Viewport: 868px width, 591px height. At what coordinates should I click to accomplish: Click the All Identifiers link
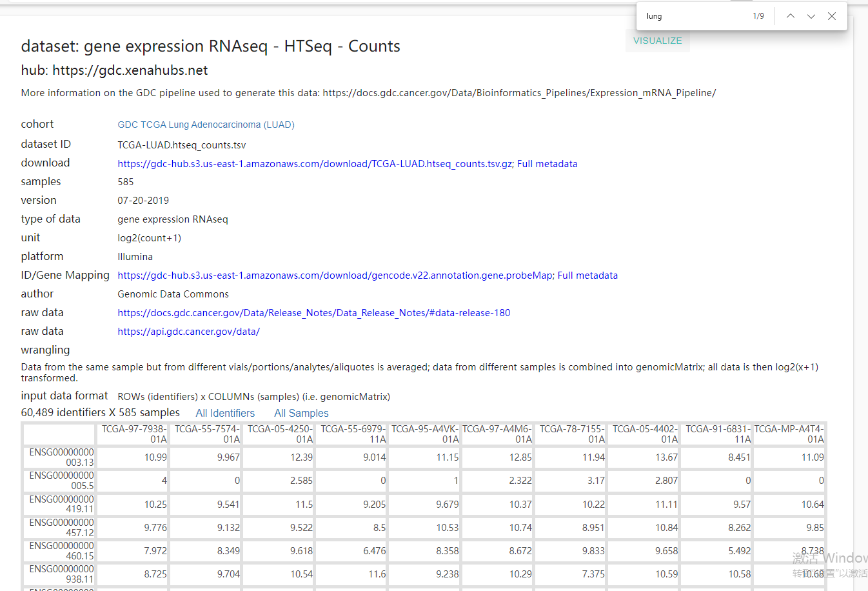225,414
